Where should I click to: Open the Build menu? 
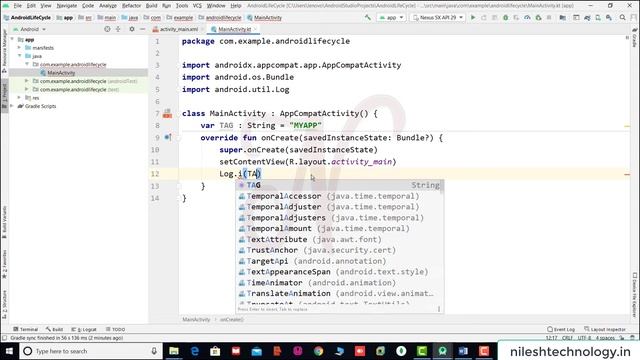pos(151,6)
